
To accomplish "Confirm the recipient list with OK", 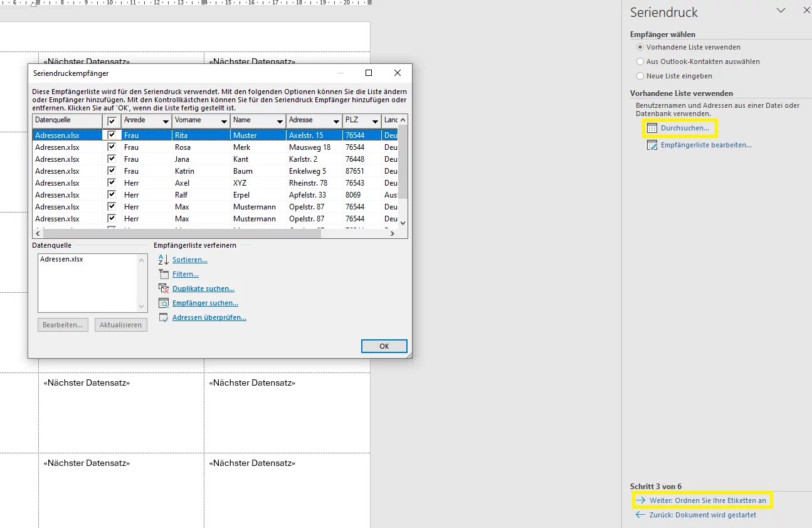I will (x=383, y=346).
